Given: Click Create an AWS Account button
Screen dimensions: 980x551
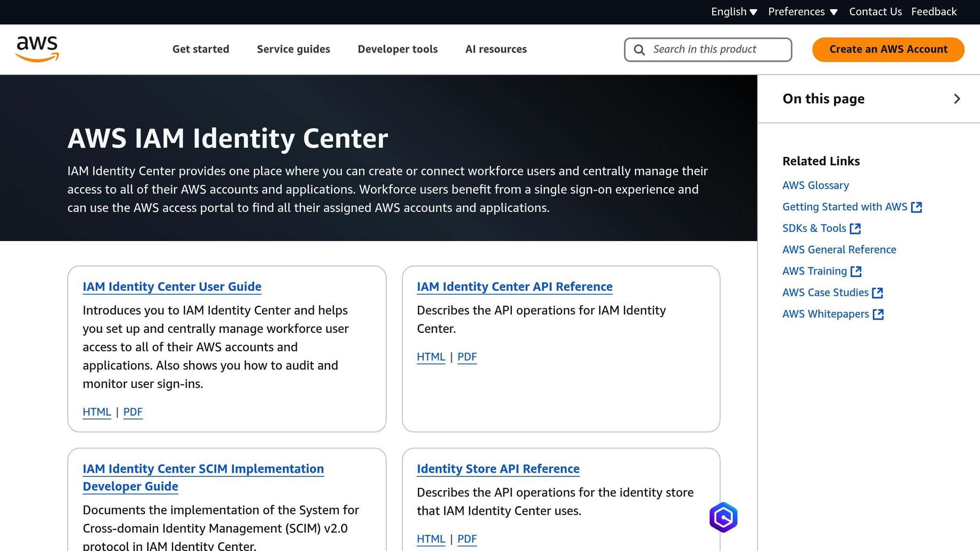Looking at the screenshot, I should (888, 50).
